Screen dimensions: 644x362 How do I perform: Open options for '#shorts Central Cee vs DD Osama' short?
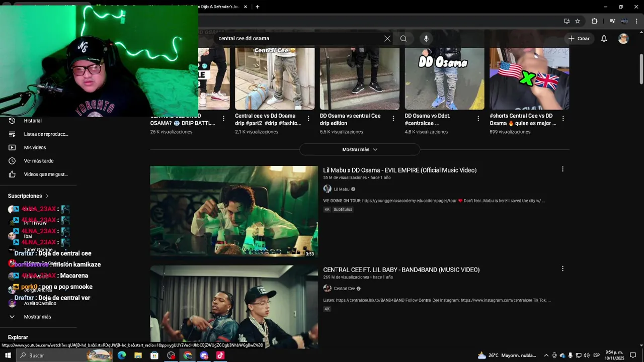click(563, 119)
